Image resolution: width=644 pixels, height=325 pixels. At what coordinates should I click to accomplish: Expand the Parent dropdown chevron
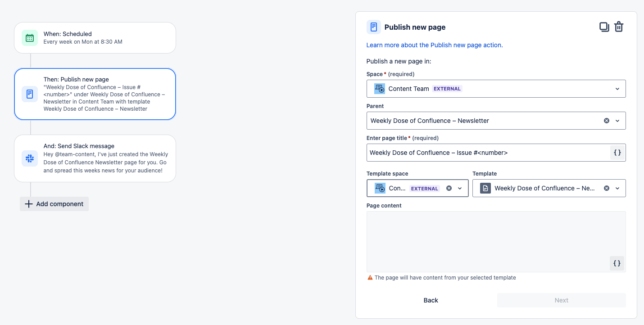[x=617, y=121]
